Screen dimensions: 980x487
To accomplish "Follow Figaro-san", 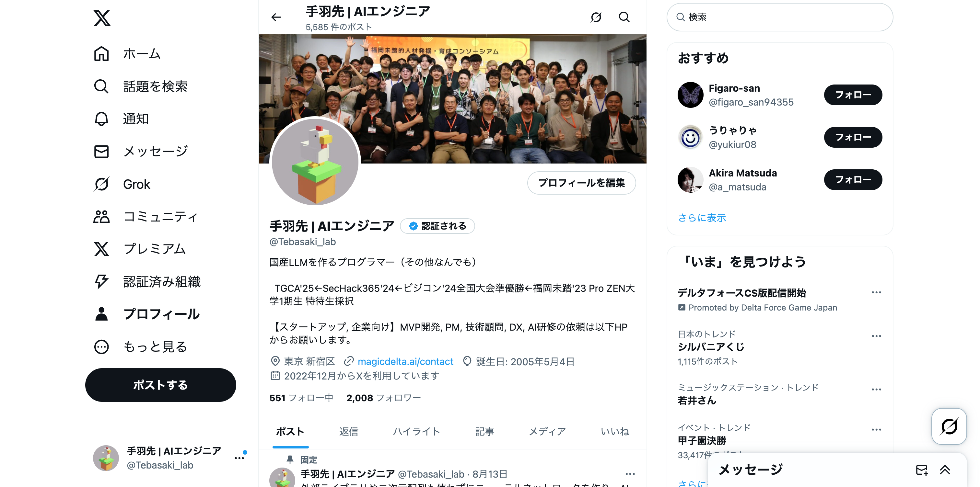I will (x=853, y=95).
